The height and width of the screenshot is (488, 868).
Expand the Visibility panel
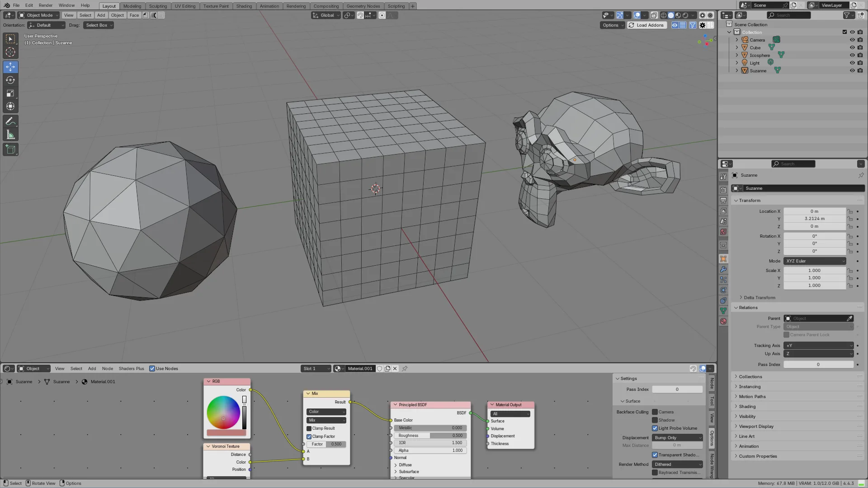(747, 417)
